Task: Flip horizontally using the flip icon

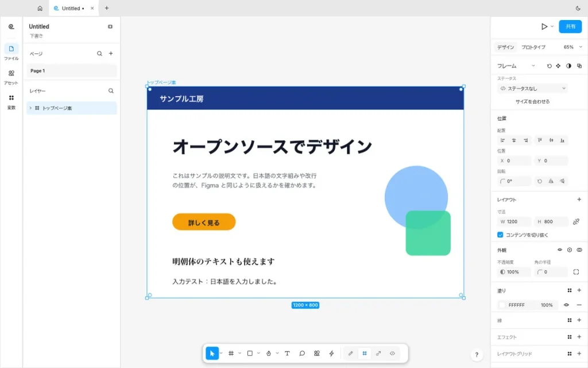Action: 551,181
